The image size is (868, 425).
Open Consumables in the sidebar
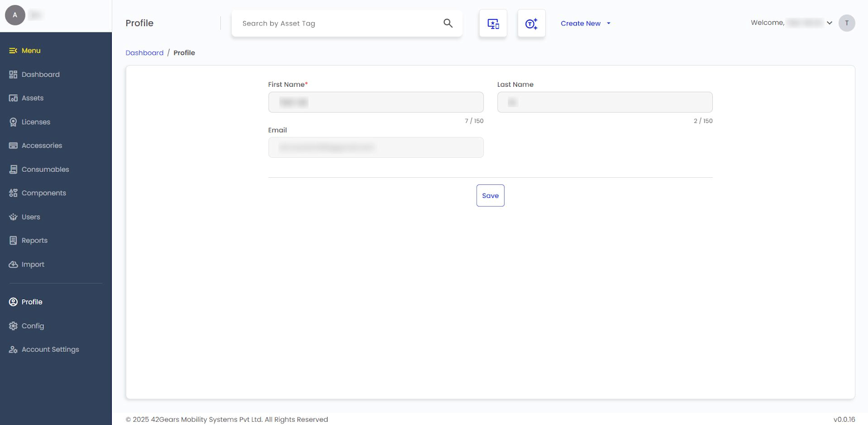tap(45, 169)
